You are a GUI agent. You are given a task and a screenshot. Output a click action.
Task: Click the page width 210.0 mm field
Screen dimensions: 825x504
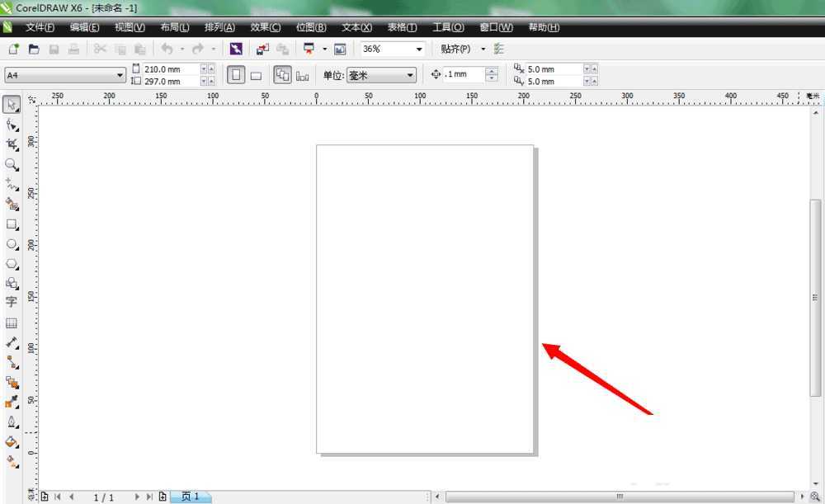click(171, 69)
